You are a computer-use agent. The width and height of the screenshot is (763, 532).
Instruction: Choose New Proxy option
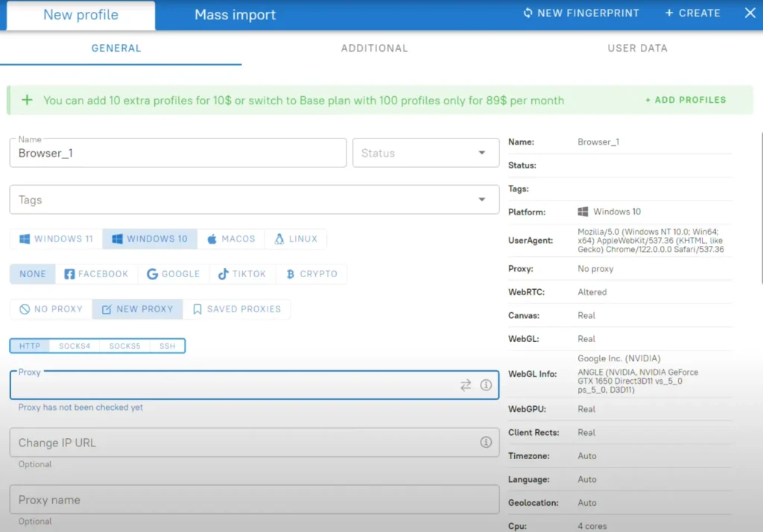coord(138,309)
